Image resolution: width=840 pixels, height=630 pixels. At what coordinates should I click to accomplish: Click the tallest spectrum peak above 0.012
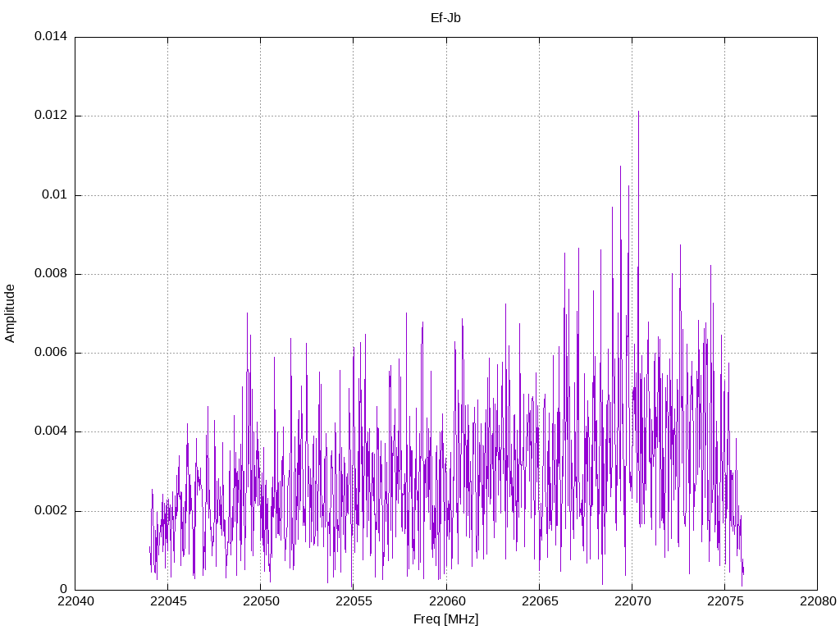[x=638, y=112]
